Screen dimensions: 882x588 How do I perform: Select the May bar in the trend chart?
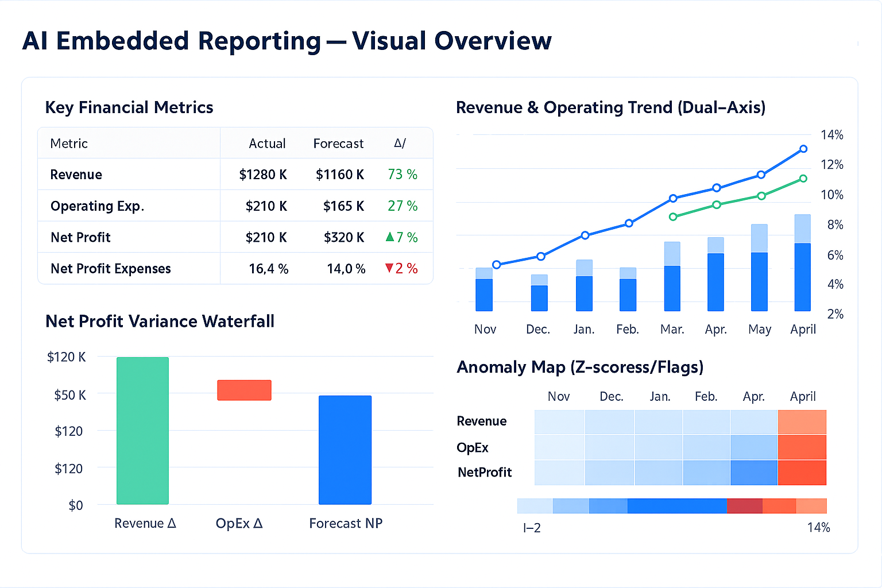(759, 268)
